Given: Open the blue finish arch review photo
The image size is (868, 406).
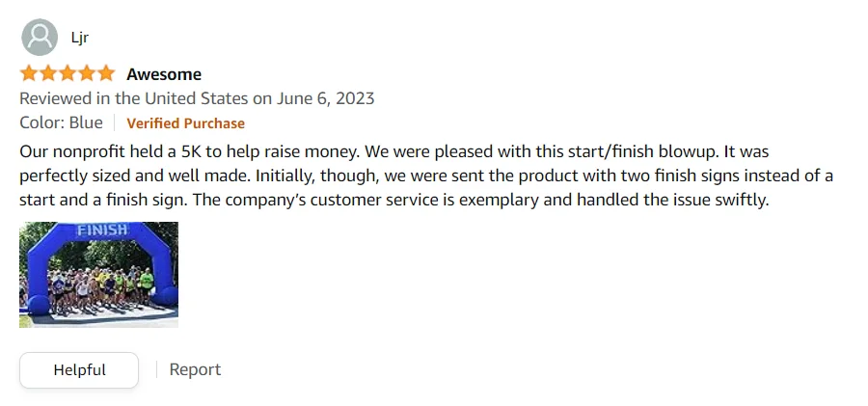Looking at the screenshot, I should (98, 275).
